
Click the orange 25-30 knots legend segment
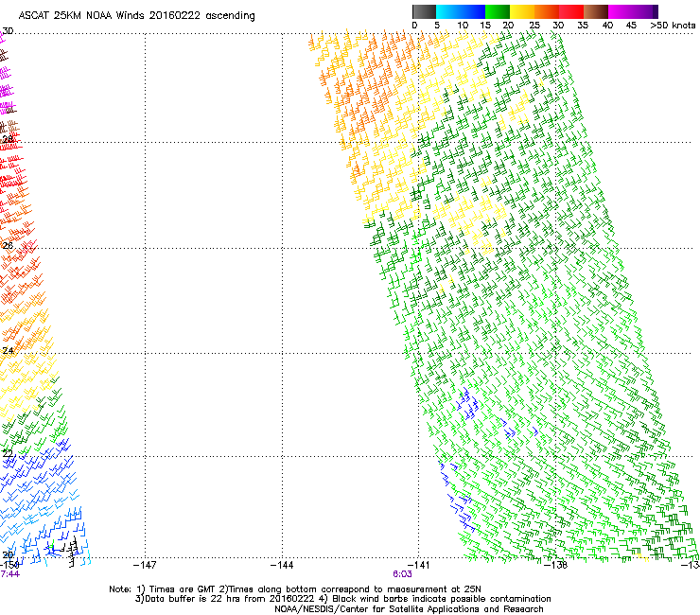[x=547, y=11]
